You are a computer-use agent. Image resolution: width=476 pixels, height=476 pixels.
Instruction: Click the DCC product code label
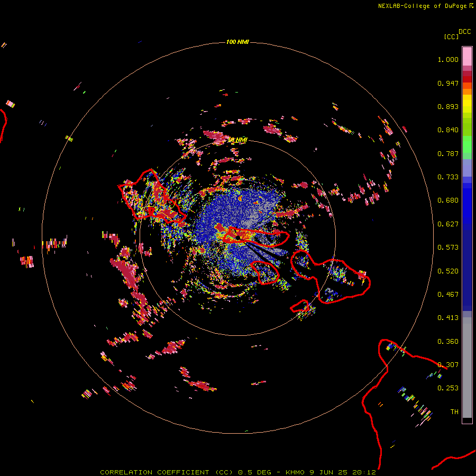tap(464, 32)
